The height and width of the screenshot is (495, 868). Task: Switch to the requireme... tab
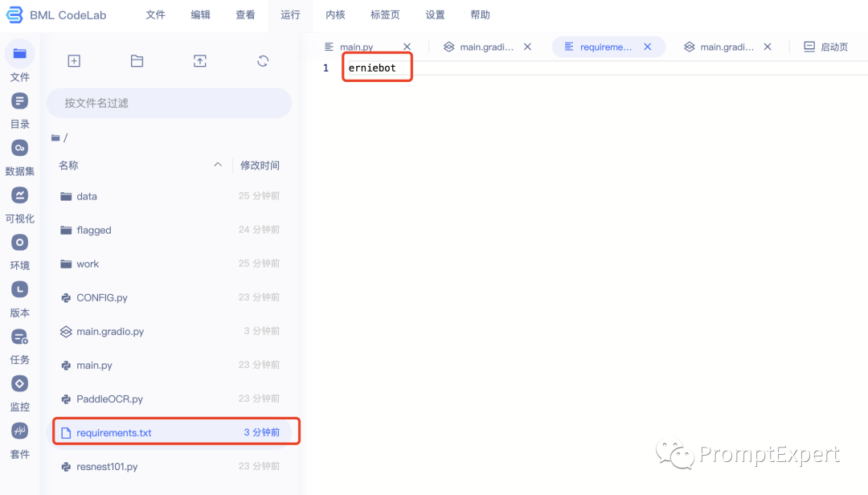606,47
